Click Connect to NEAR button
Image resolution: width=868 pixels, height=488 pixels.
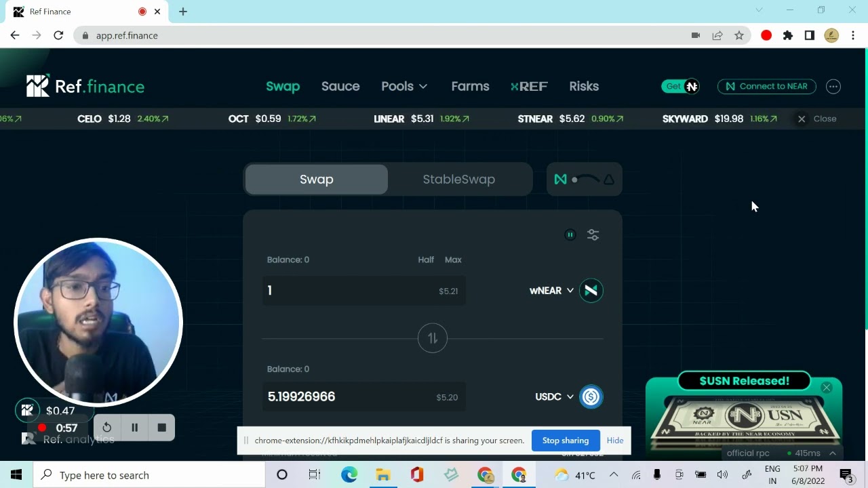(x=766, y=86)
